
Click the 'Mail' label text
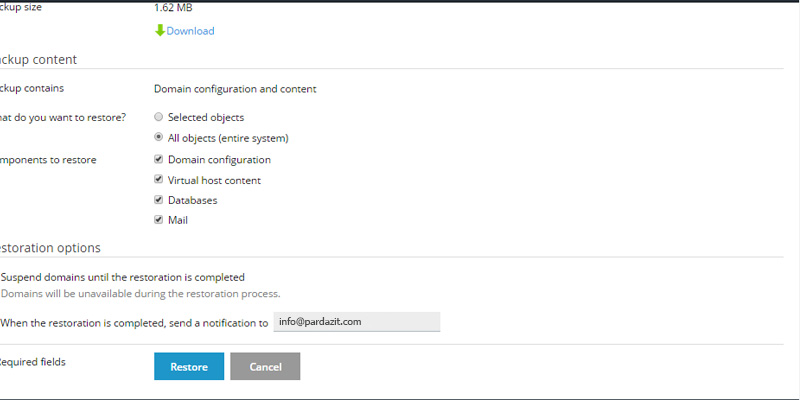click(178, 220)
